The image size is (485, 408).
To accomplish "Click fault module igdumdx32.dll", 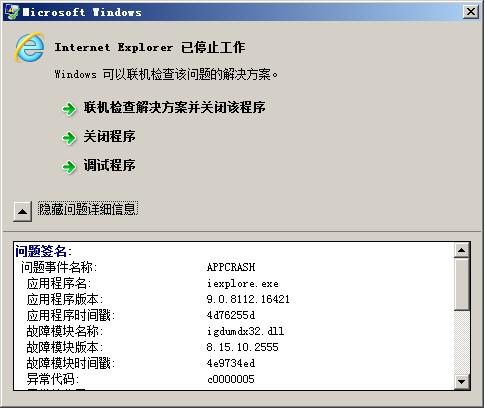I will pyautogui.click(x=245, y=331).
